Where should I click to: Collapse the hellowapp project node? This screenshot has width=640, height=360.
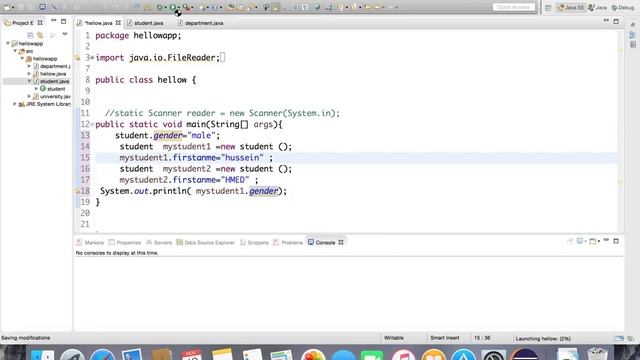pyautogui.click(x=8, y=43)
